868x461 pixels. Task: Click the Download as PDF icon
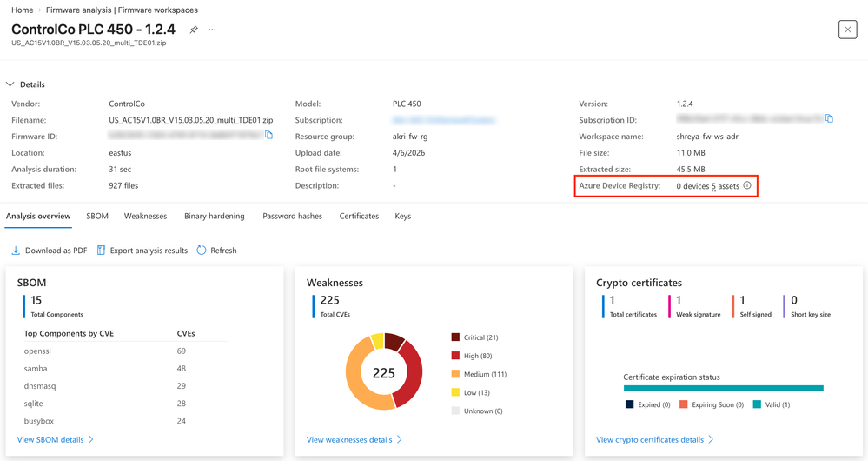(x=16, y=251)
